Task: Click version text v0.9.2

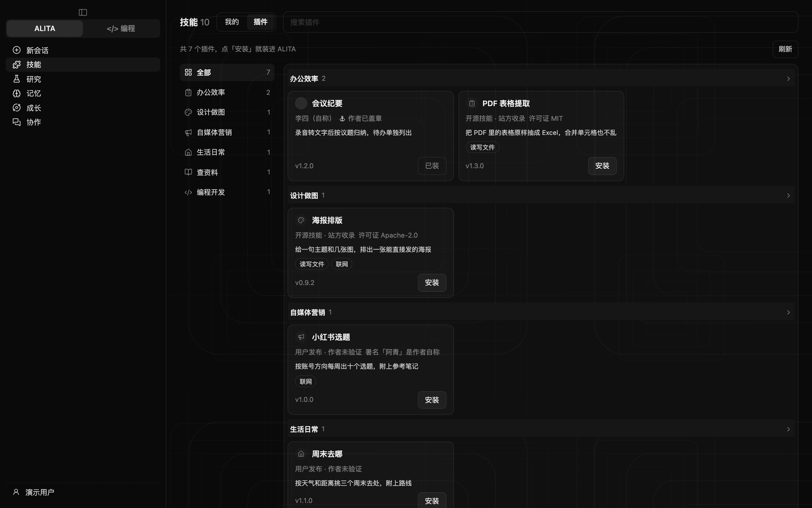Action: 305,283
